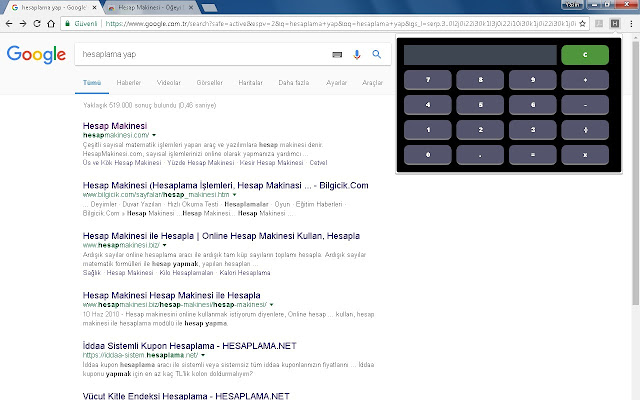The image size is (640, 400).
Task: Tap calculator decimal point key
Action: pyautogui.click(x=480, y=155)
